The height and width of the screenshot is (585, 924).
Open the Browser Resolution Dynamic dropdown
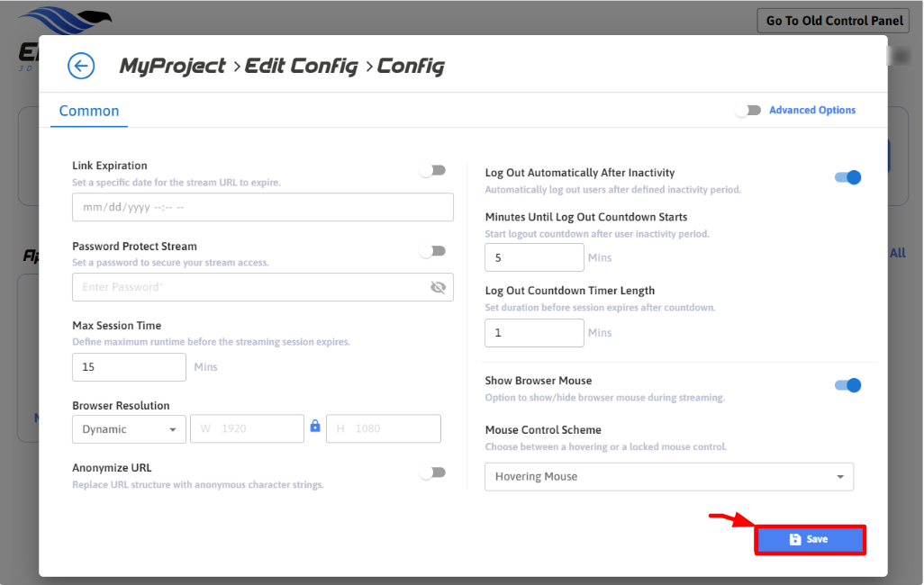pyautogui.click(x=129, y=429)
